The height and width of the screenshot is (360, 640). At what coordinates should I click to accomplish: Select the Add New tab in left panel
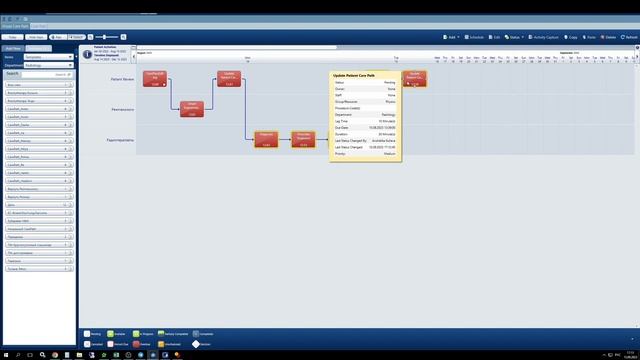click(13, 49)
